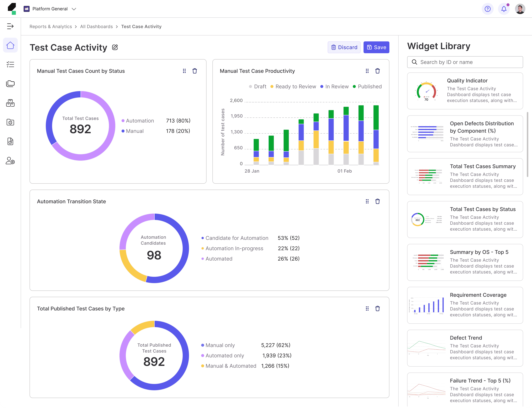Click drag handle on Manual Test Case Productivity widget
The image size is (532, 408).
(367, 71)
